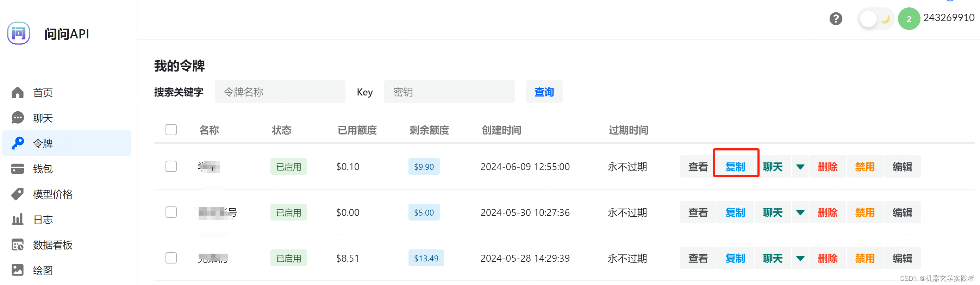Open 模型价格 in the sidebar
The height and width of the screenshot is (285, 980).
(x=66, y=194)
